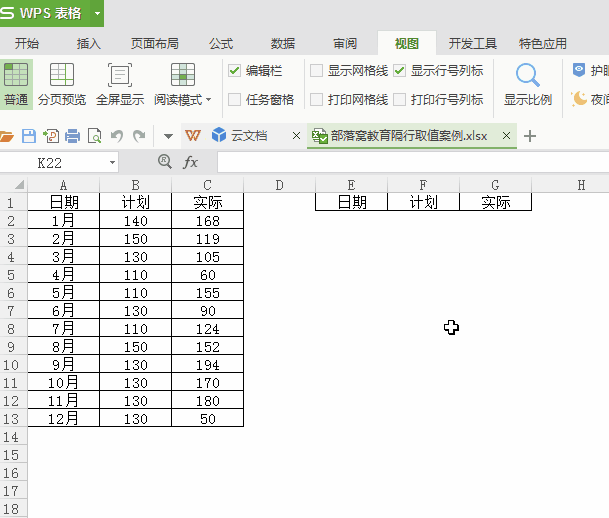
Task: Enable night mode moon icon
Action: tap(579, 99)
